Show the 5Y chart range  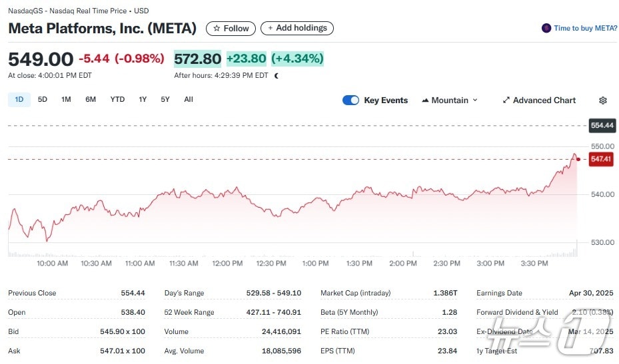pos(165,100)
